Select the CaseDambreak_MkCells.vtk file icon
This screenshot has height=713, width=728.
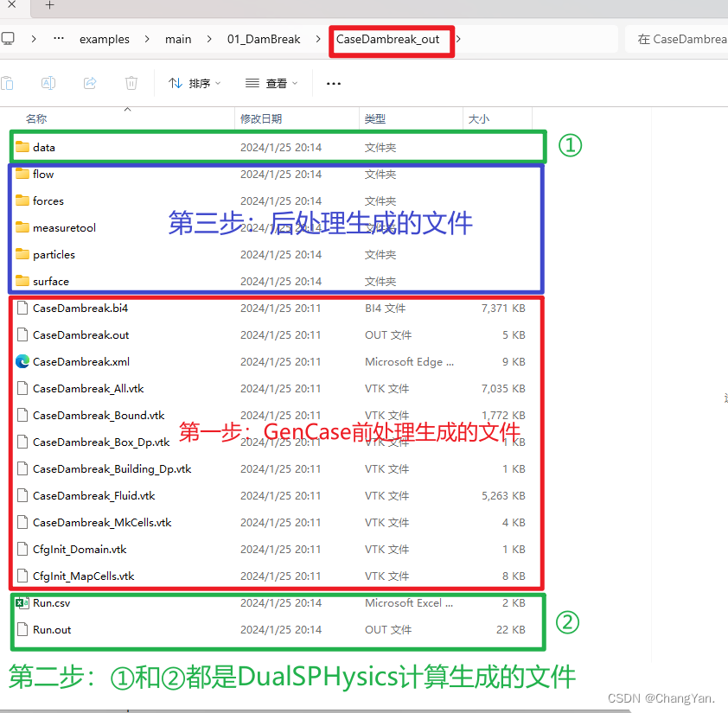pos(22,522)
